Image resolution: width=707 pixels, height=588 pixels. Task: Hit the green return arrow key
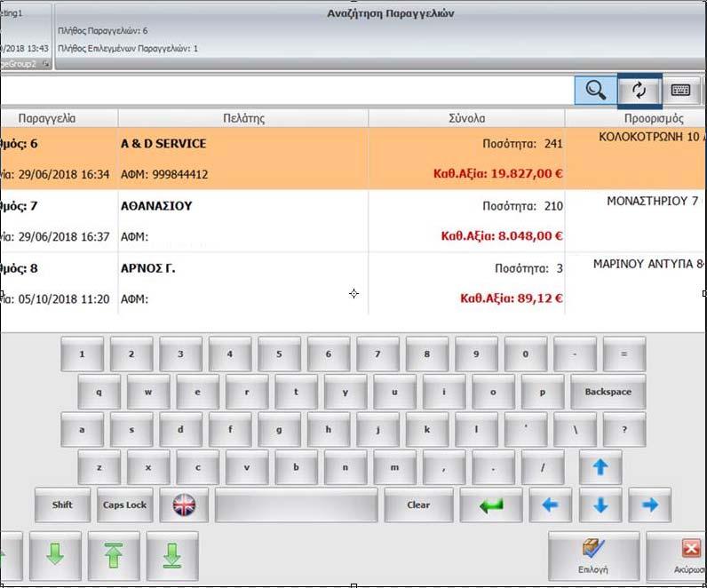tap(490, 505)
